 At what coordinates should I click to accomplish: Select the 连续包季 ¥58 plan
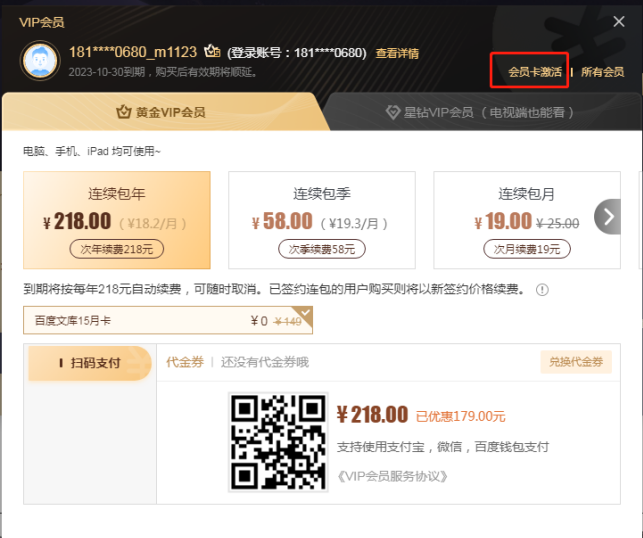tap(322, 220)
